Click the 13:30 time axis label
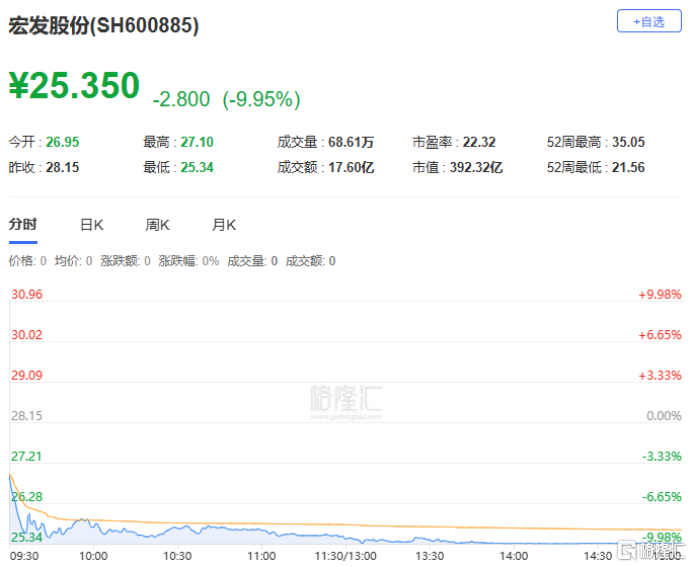The image size is (692, 567). [x=430, y=556]
